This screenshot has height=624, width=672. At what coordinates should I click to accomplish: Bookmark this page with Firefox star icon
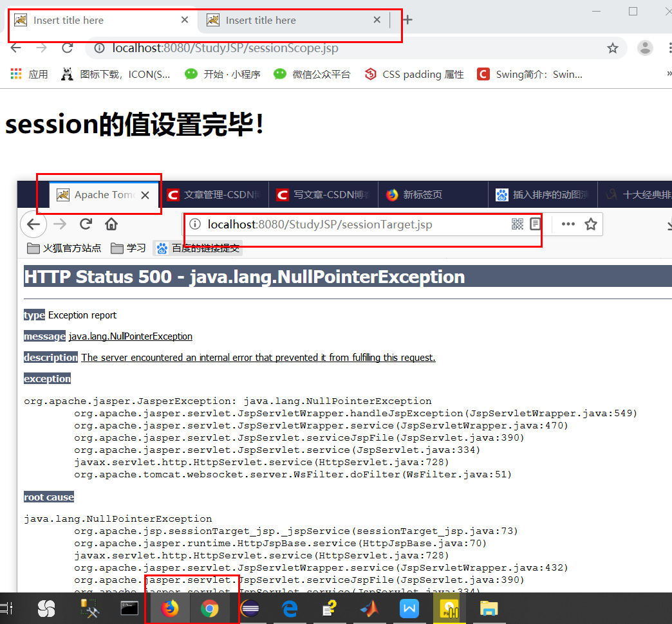pos(591,224)
